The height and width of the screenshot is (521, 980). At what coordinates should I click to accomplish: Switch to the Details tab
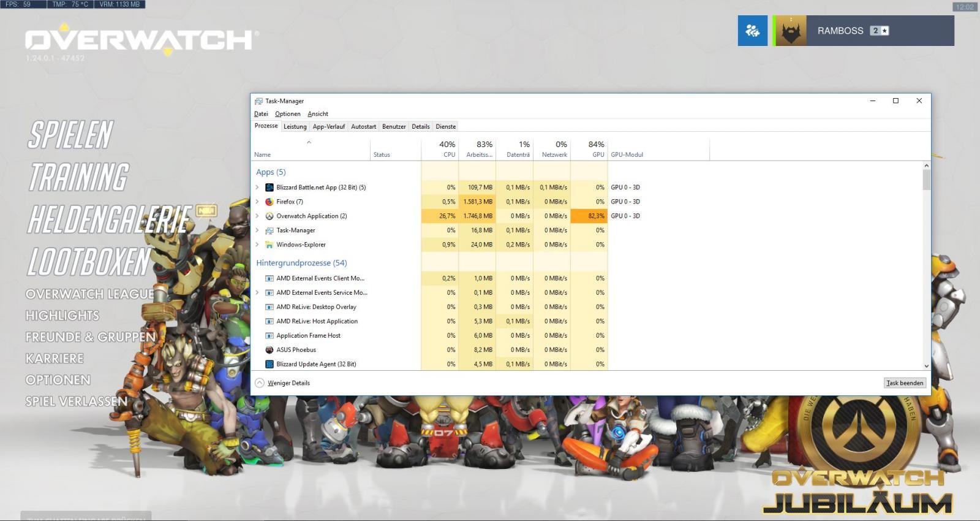(x=421, y=127)
